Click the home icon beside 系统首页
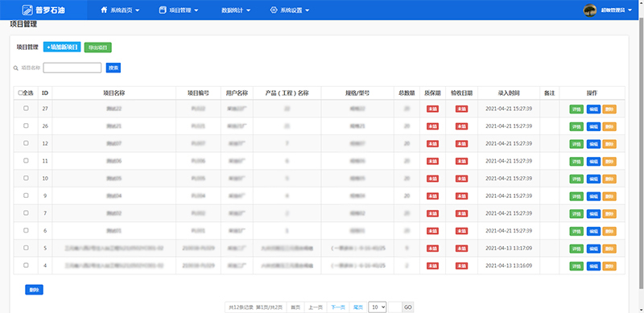The width and height of the screenshot is (644, 313). coord(104,10)
